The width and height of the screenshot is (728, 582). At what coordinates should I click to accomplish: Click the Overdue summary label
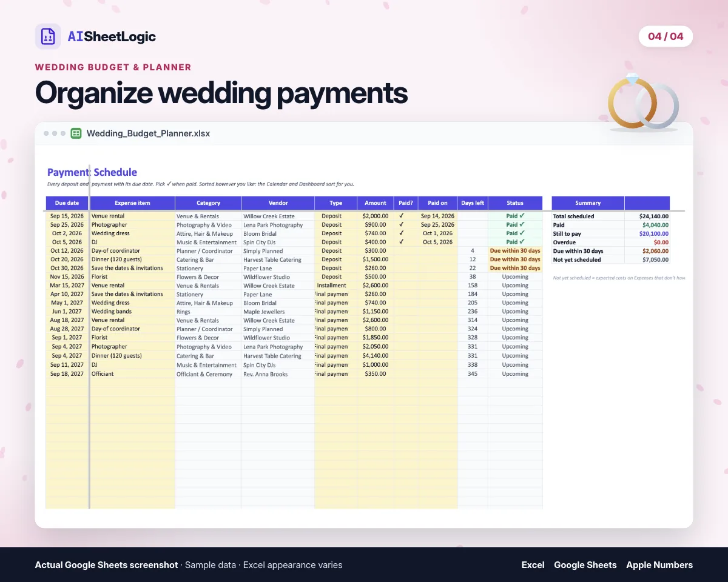(564, 242)
